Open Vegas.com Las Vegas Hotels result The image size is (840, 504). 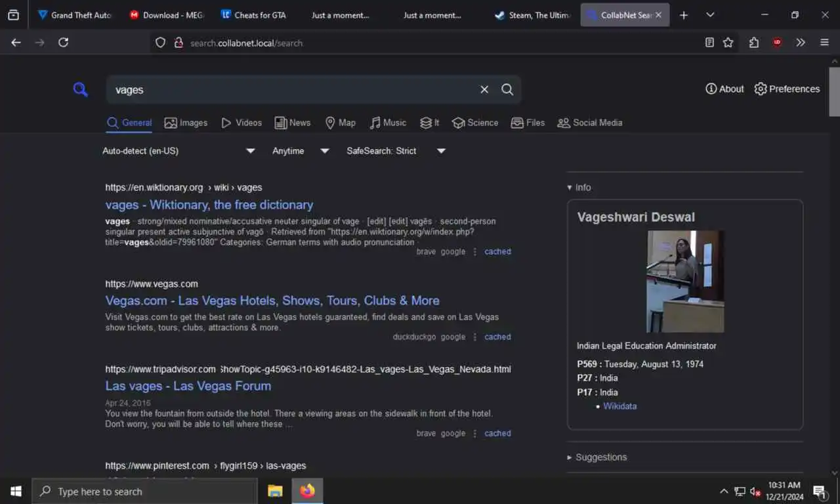pos(272,301)
